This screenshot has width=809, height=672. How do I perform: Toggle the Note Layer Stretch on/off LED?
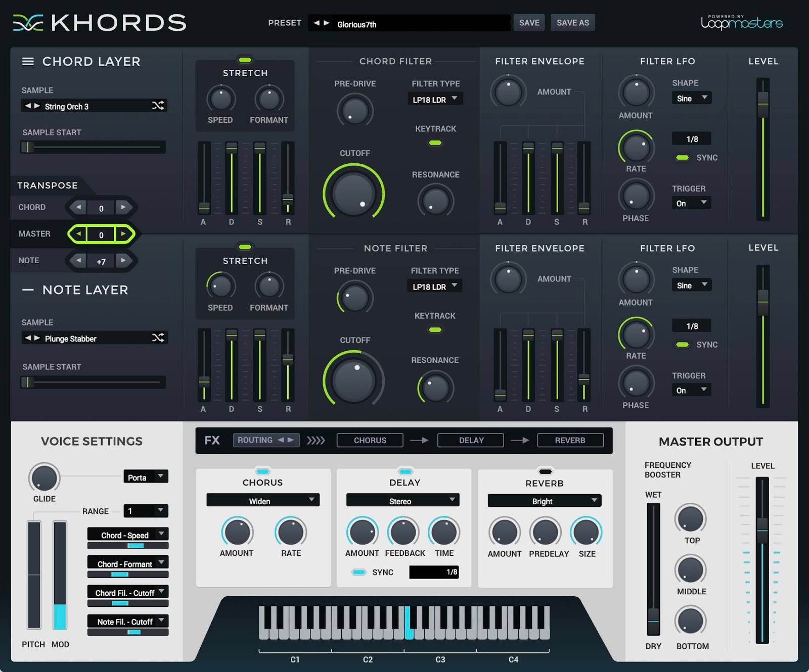pyautogui.click(x=245, y=247)
